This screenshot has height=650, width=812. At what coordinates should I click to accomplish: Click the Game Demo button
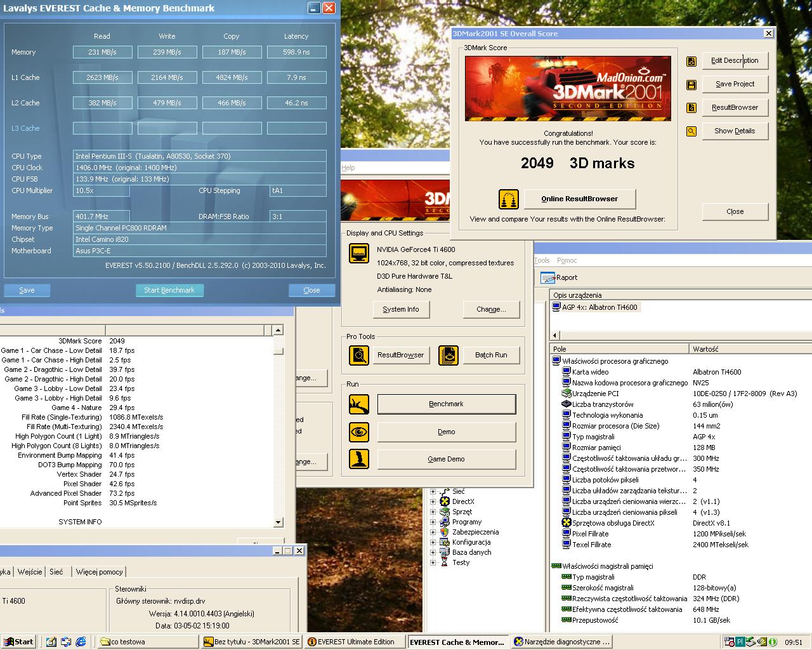(x=447, y=459)
